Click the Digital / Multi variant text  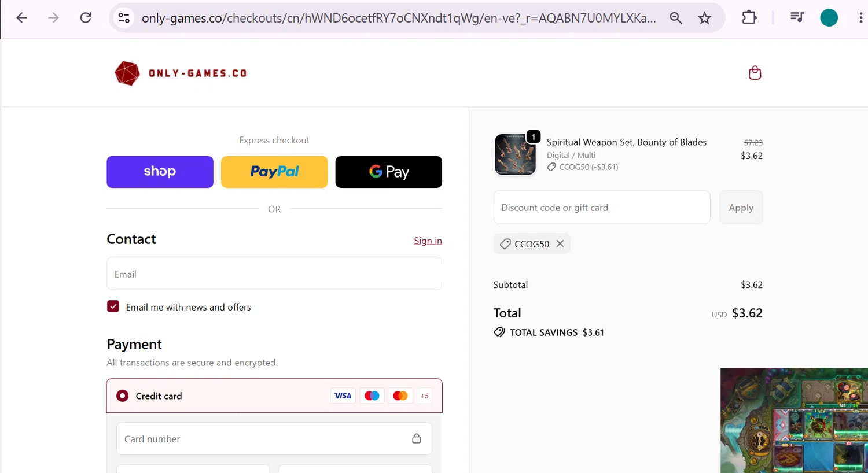571,155
